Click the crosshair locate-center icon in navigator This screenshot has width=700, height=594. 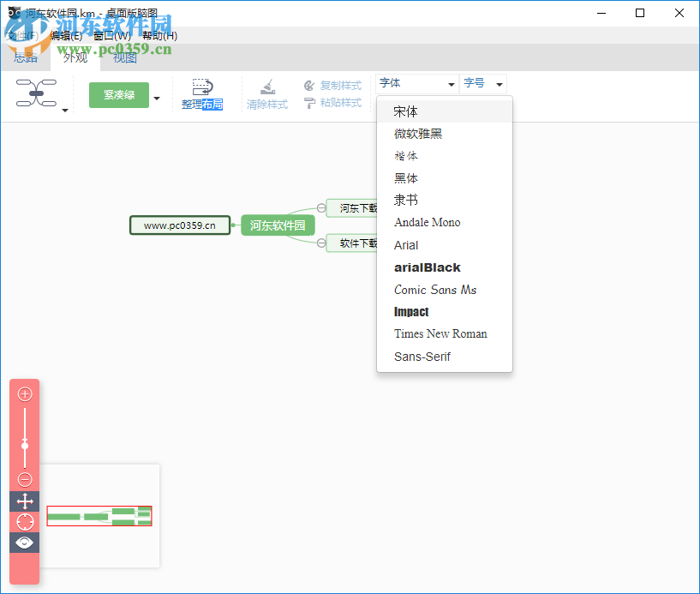click(x=24, y=521)
